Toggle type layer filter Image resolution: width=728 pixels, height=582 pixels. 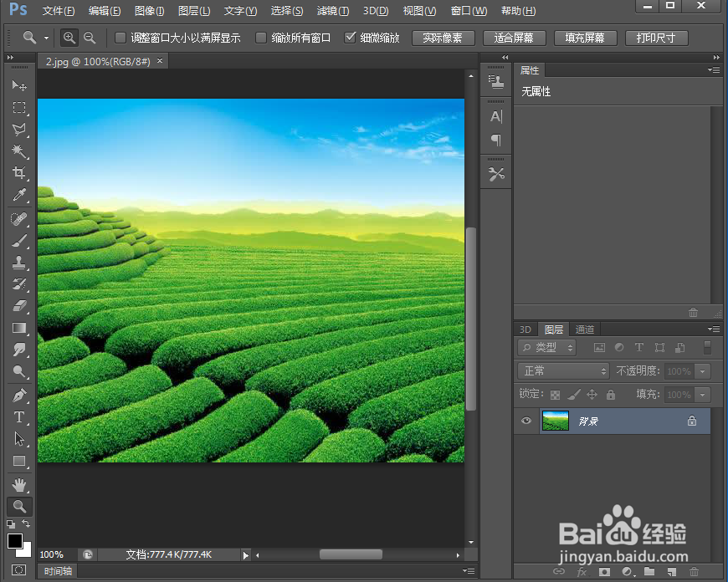pos(639,347)
